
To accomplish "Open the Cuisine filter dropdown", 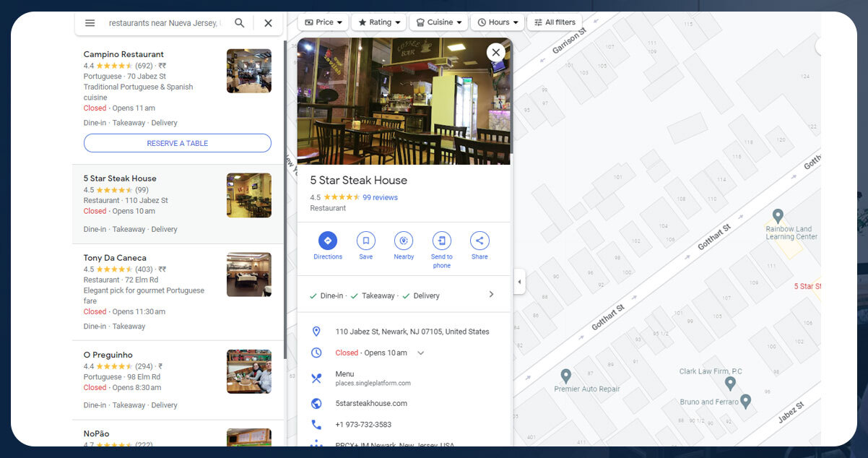I will tap(438, 22).
